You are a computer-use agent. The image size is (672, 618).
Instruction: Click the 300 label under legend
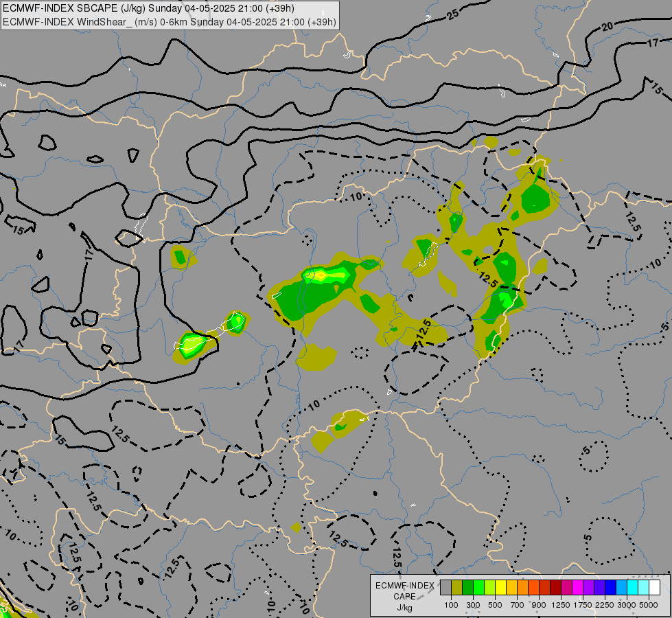point(473,605)
